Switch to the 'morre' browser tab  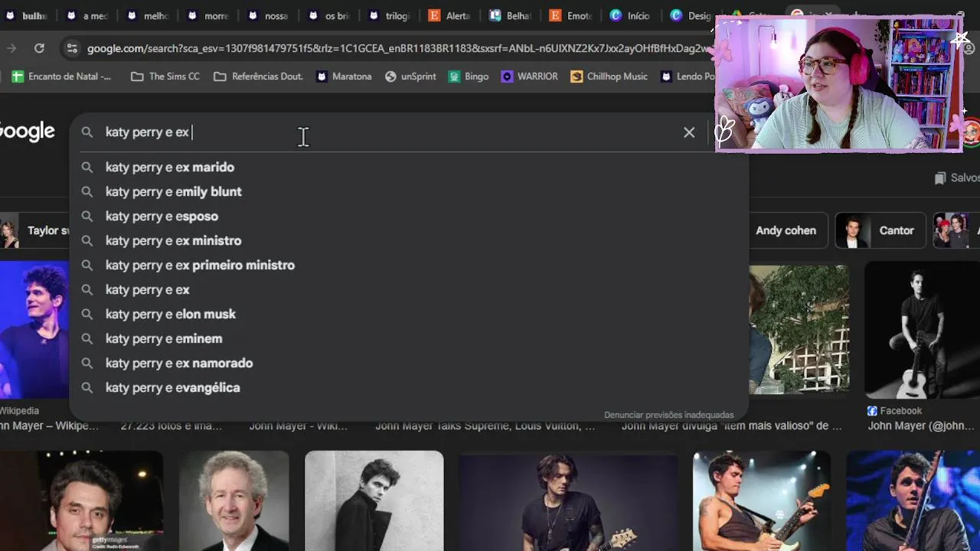[207, 15]
